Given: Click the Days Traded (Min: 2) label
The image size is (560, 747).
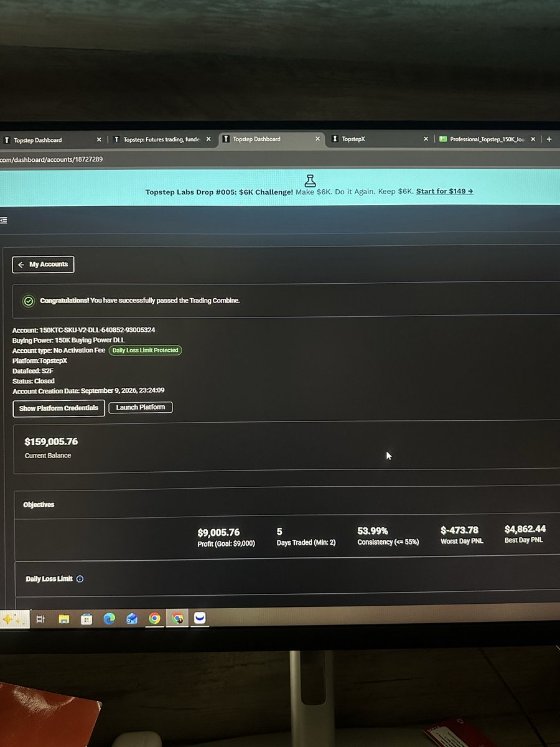Looking at the screenshot, I should click(306, 543).
